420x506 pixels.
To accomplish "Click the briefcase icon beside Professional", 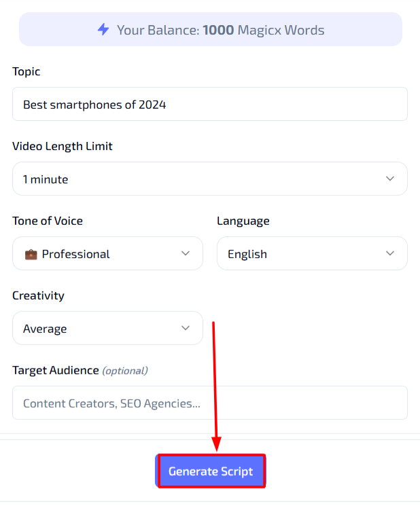I will tap(31, 254).
